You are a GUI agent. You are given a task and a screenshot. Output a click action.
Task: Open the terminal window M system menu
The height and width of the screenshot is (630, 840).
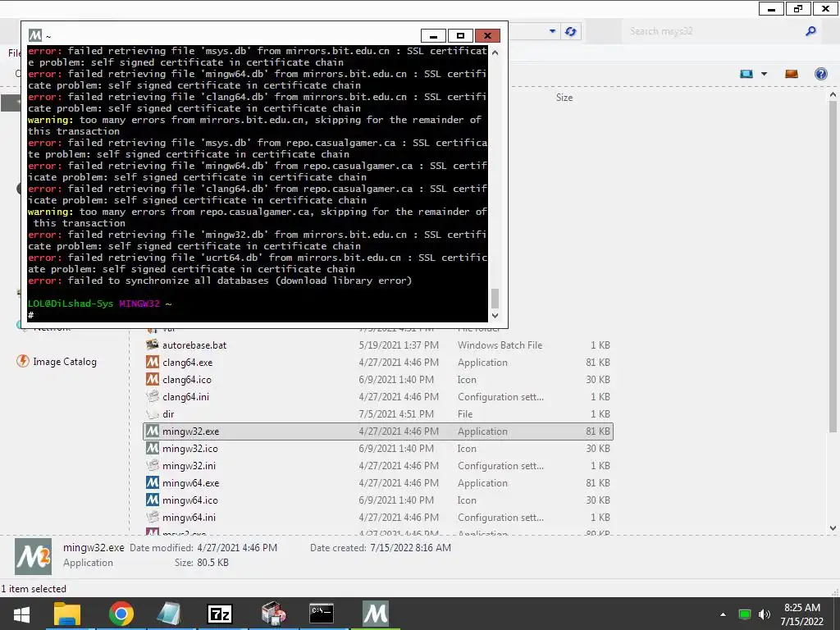click(35, 35)
